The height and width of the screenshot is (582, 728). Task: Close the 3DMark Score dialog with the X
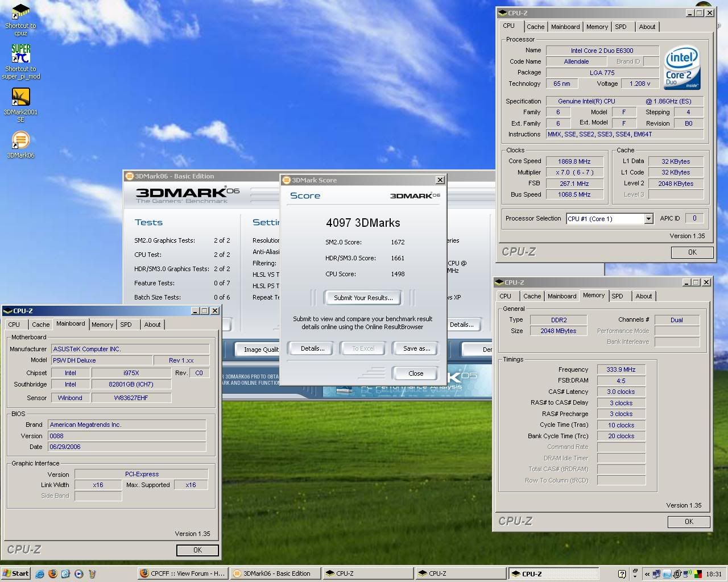440,180
